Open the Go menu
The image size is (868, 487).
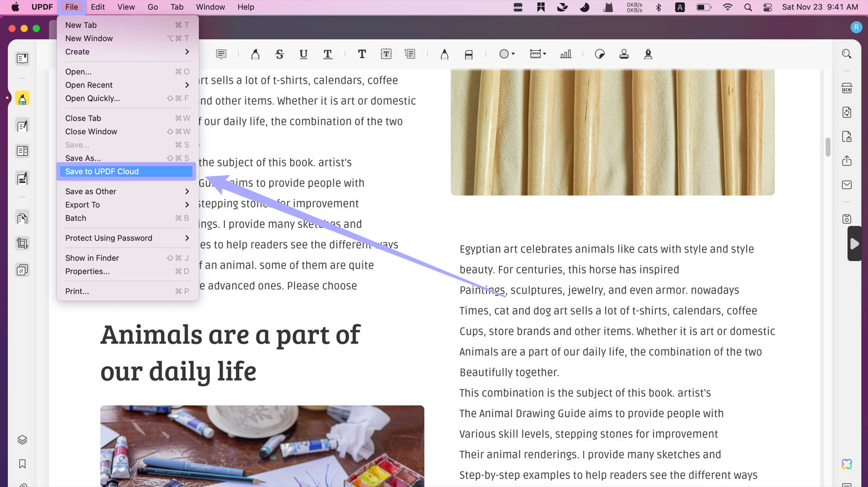153,7
